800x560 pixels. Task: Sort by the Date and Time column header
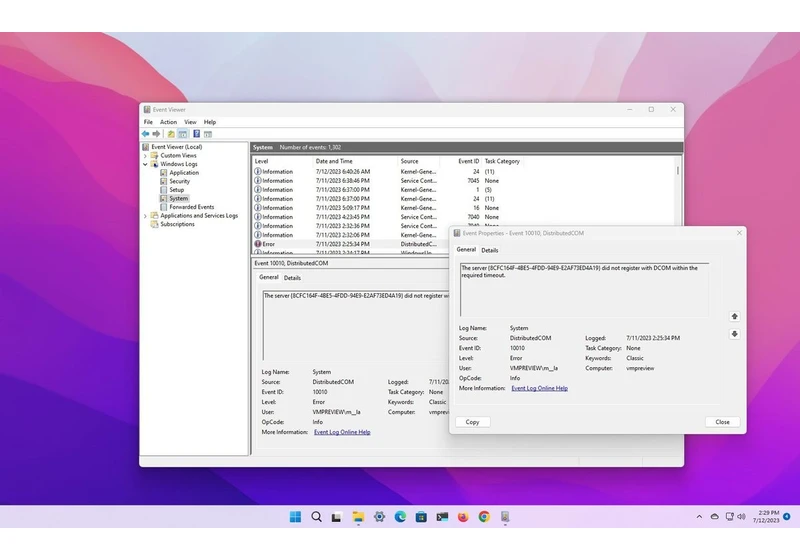[355, 161]
